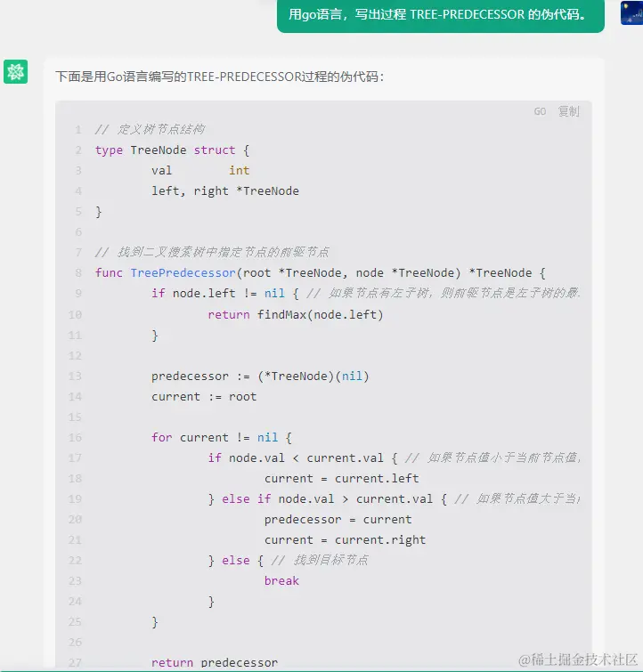This screenshot has width=643, height=672.
Task: Click the user avatar next to the green message
Action: click(x=631, y=12)
